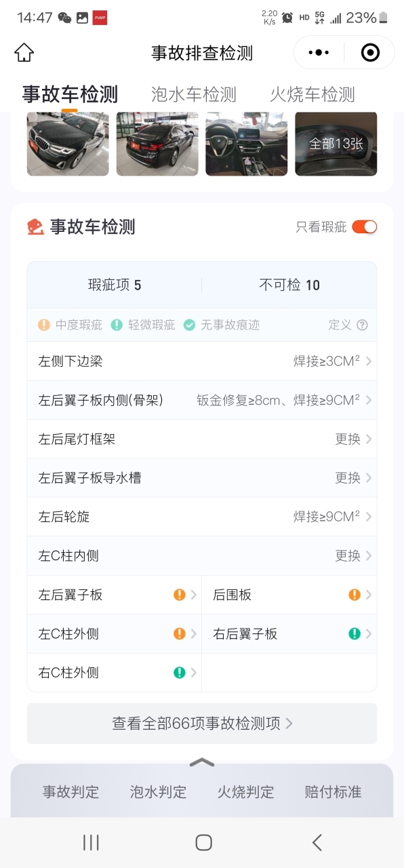Toggle the 只看瑕疵 switch off

point(364,226)
